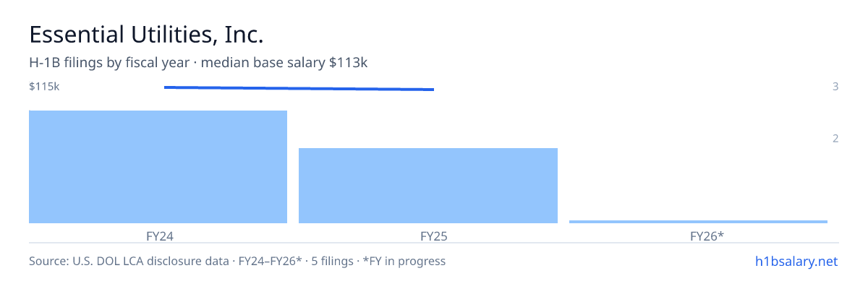
Task: Click the '5 filings' text in footer
Action: click(x=331, y=261)
